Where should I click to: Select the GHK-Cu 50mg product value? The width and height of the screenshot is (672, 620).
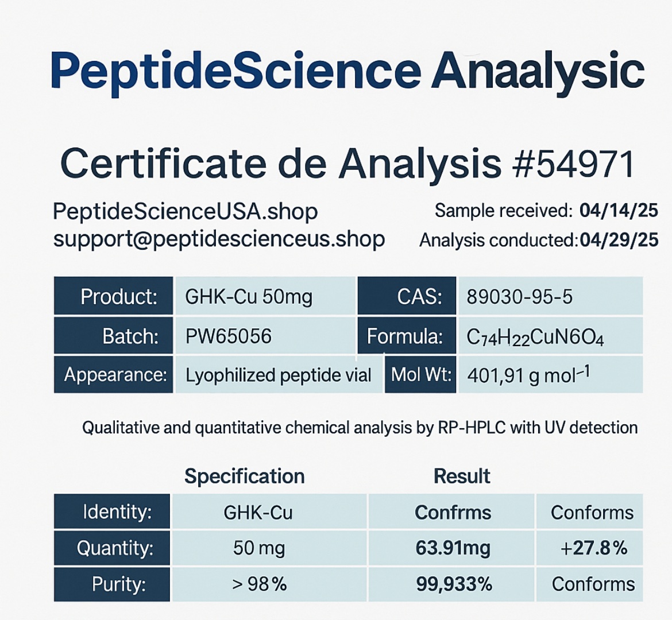point(249,296)
